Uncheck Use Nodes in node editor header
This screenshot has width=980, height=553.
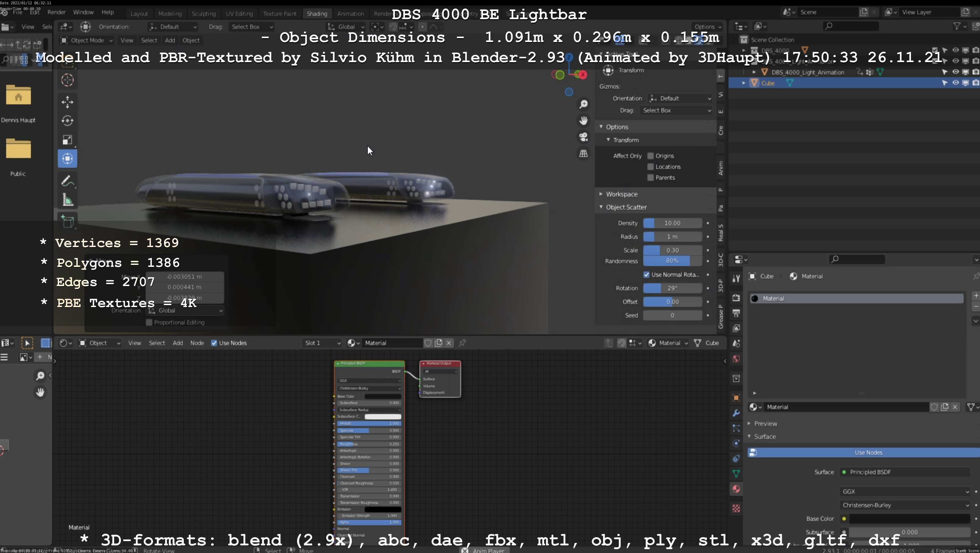(x=214, y=343)
